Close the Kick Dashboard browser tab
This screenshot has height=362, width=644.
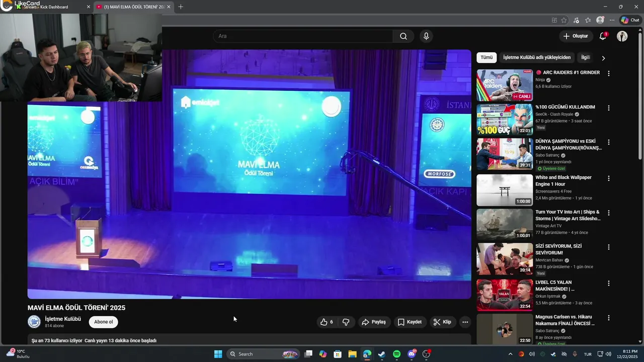[89, 7]
